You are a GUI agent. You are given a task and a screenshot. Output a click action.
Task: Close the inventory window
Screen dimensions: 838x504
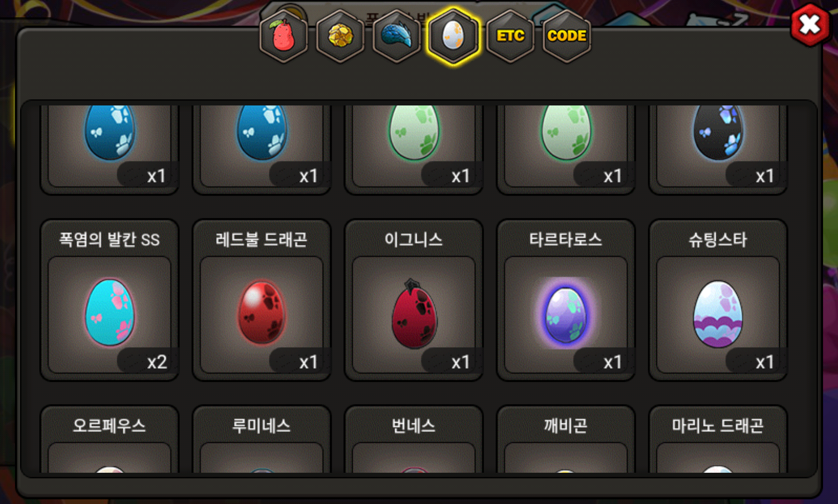[810, 25]
